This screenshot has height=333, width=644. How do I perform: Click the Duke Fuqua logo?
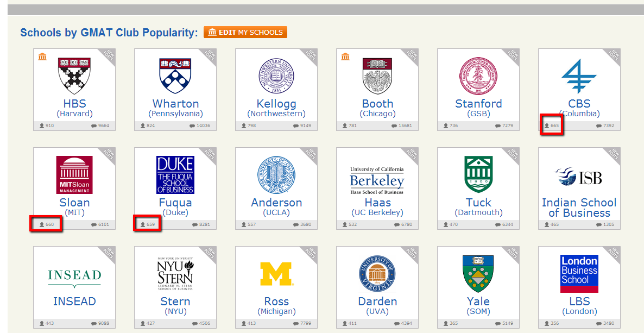(x=175, y=175)
